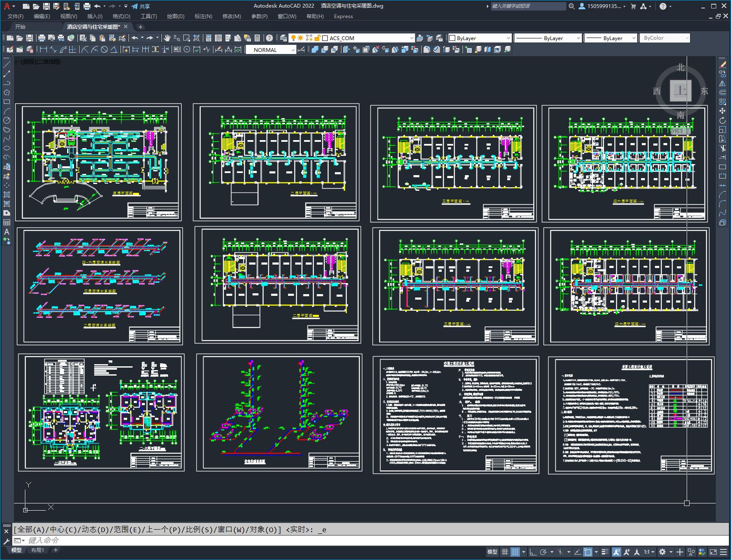Open the ByColor plot style dropdown
Screen dimensions: 731x560
[x=665, y=38]
